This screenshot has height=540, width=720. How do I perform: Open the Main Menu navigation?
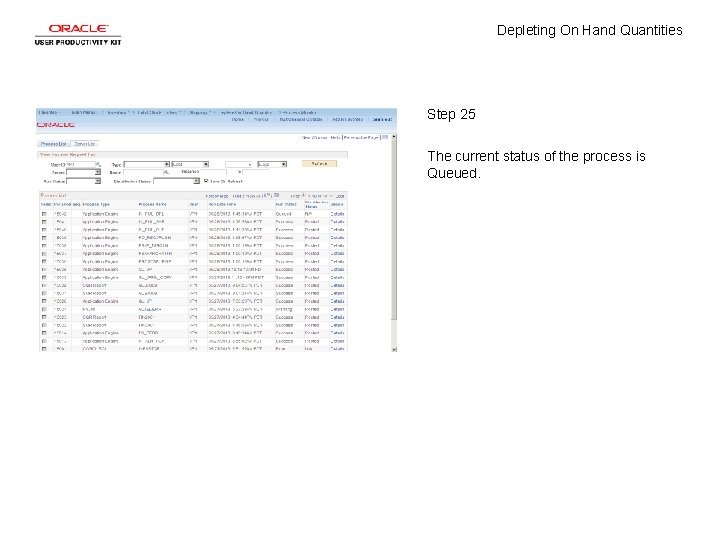click(84, 112)
